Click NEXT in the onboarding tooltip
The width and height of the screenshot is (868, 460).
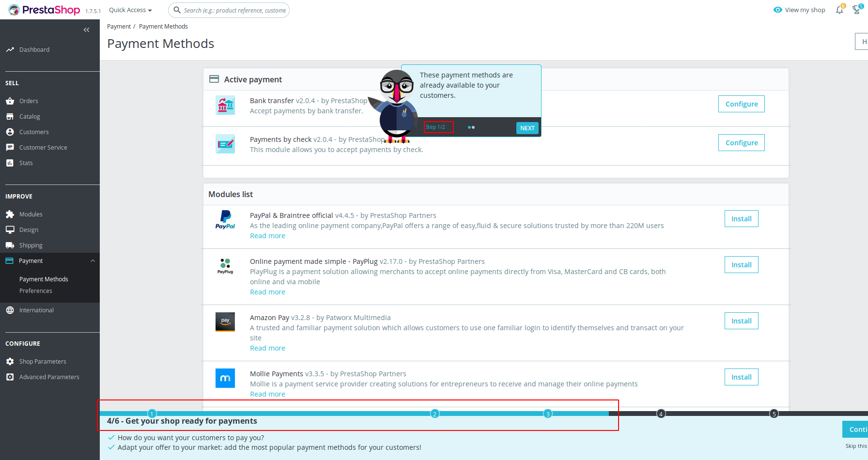click(527, 128)
